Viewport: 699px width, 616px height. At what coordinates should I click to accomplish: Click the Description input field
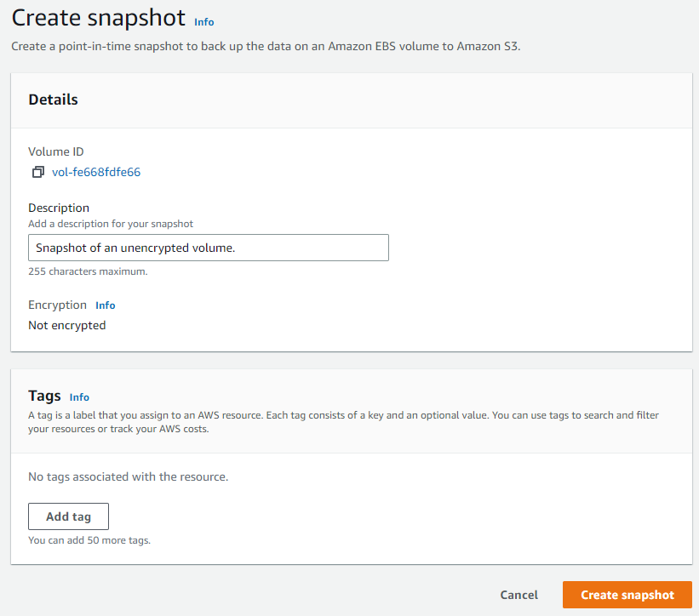pyautogui.click(x=209, y=248)
